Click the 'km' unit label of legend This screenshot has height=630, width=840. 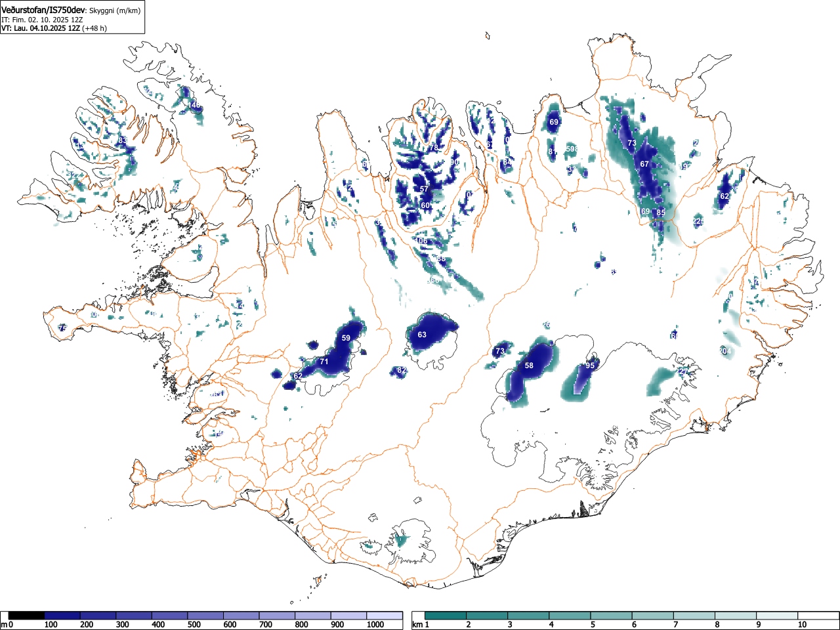click(417, 625)
